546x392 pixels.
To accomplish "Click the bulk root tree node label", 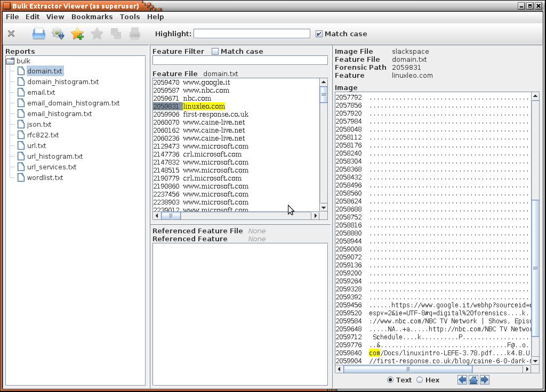I will click(23, 61).
